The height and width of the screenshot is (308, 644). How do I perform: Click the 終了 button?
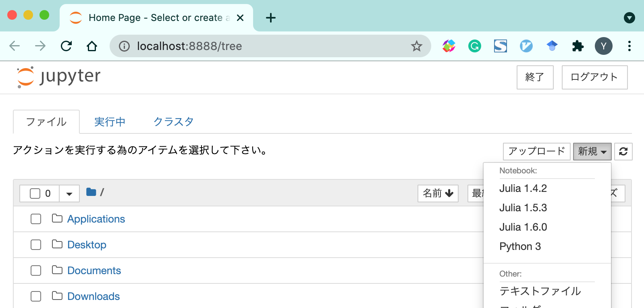click(535, 77)
